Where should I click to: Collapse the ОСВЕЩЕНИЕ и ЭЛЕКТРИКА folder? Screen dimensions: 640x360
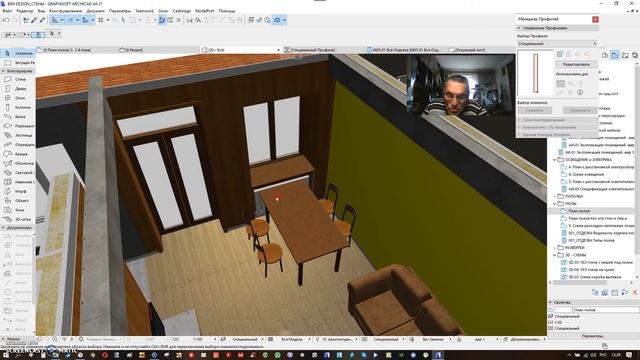click(x=555, y=160)
